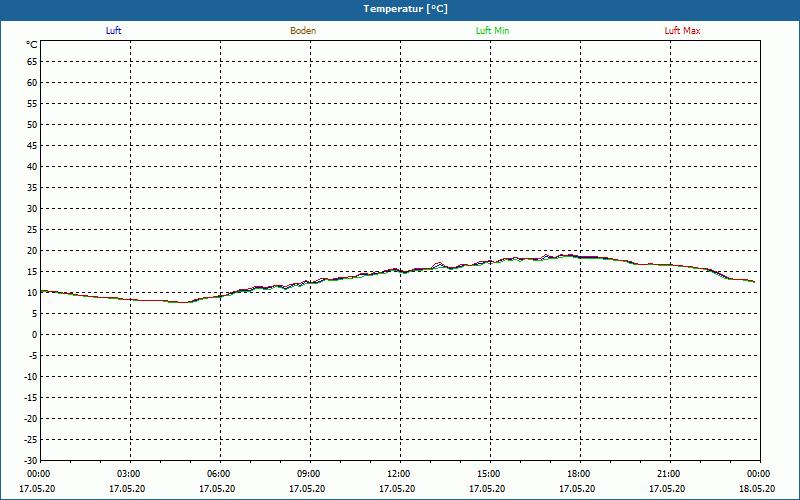
Task: Click the 60 value on temperature axis
Action: click(x=32, y=83)
